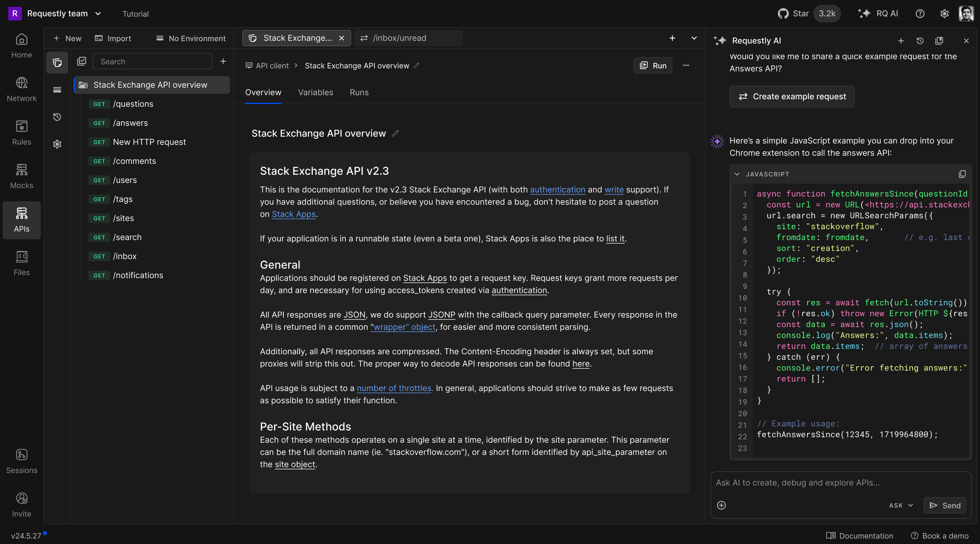Switch to the Variables tab
980x544 pixels.
(x=315, y=92)
